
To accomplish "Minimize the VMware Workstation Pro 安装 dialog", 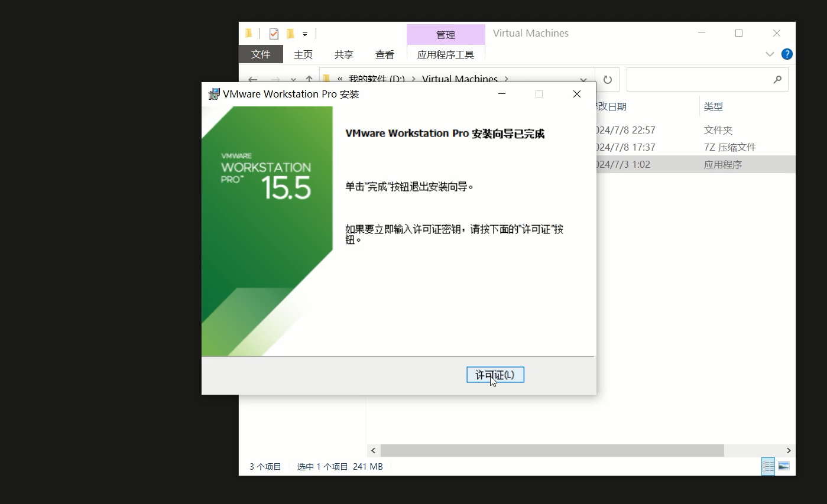I will 502,94.
